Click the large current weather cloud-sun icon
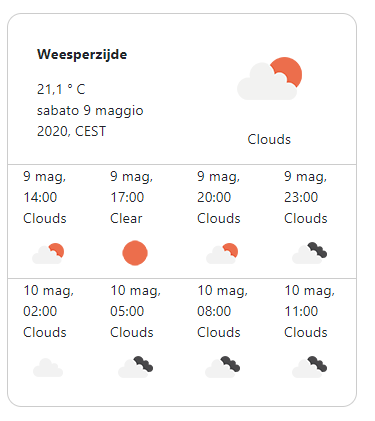 point(269,79)
